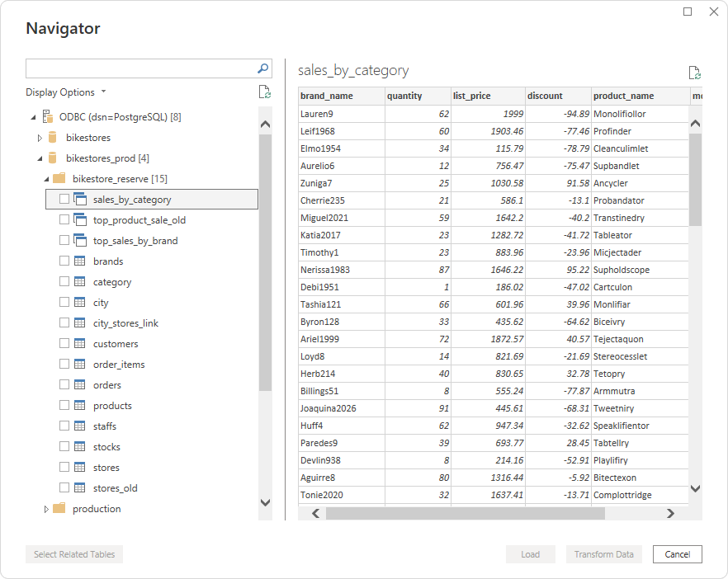Click the table icon beside stocks
The image size is (728, 579).
(80, 447)
